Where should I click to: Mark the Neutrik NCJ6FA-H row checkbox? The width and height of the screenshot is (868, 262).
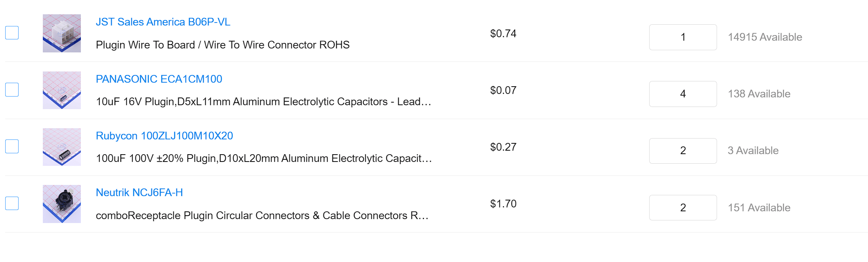click(12, 203)
